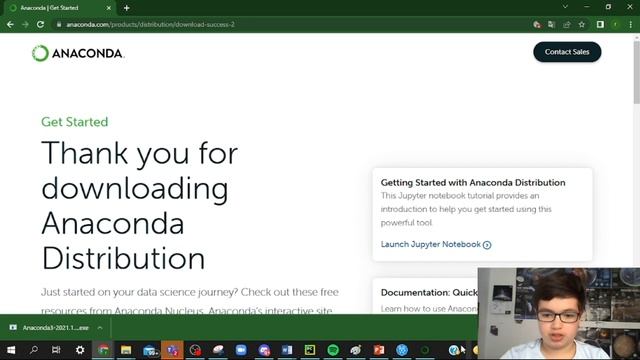Open Zoom from the taskbar
Viewport: 640px width, 360px height.
coord(241,350)
